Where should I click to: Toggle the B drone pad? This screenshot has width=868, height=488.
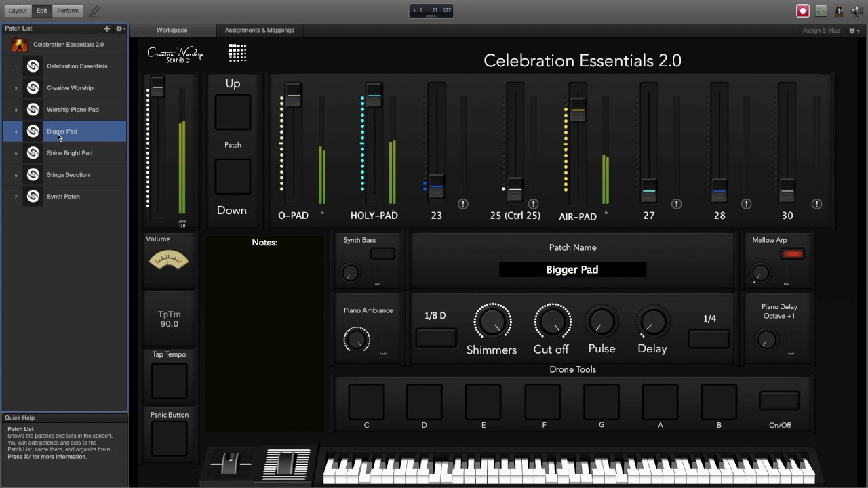point(719,402)
